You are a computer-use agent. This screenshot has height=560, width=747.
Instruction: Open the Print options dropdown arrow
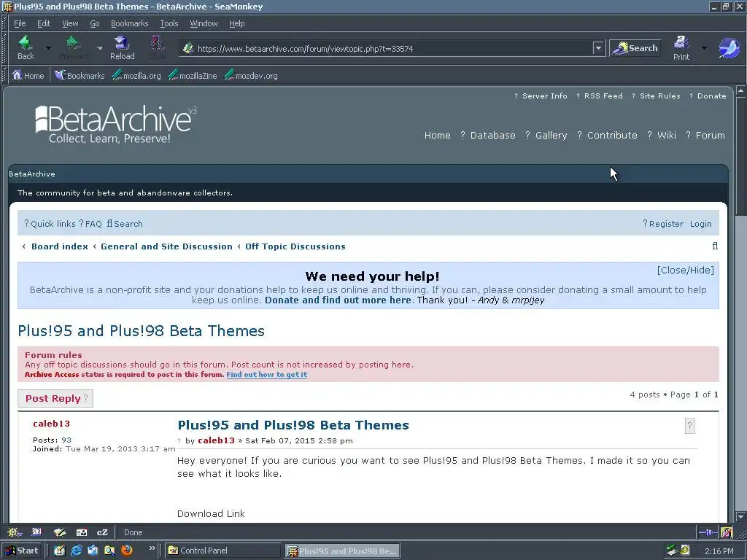(704, 48)
